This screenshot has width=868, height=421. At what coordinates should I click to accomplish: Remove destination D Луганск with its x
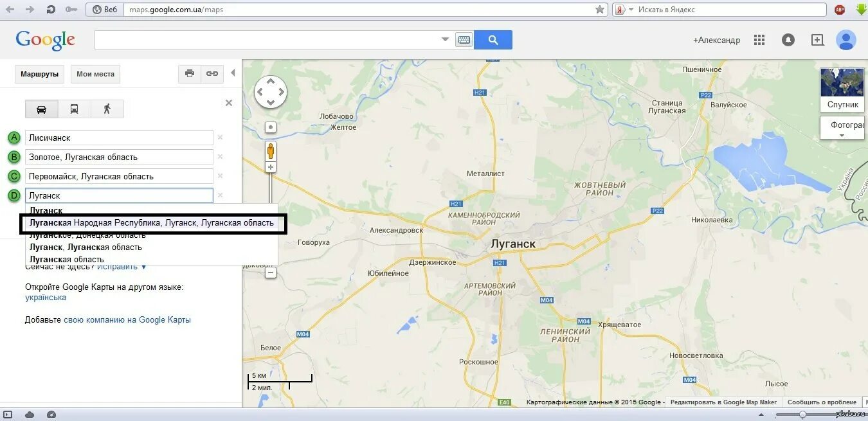pyautogui.click(x=221, y=195)
